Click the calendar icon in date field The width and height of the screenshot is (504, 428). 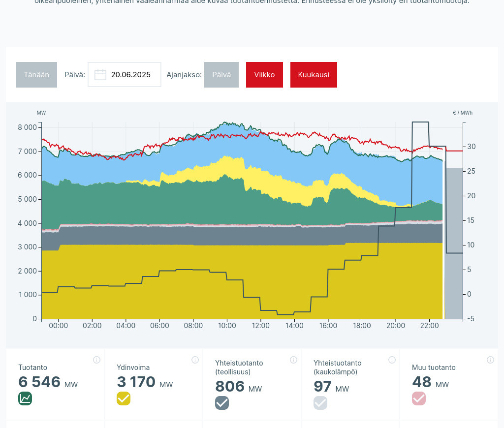pyautogui.click(x=100, y=75)
